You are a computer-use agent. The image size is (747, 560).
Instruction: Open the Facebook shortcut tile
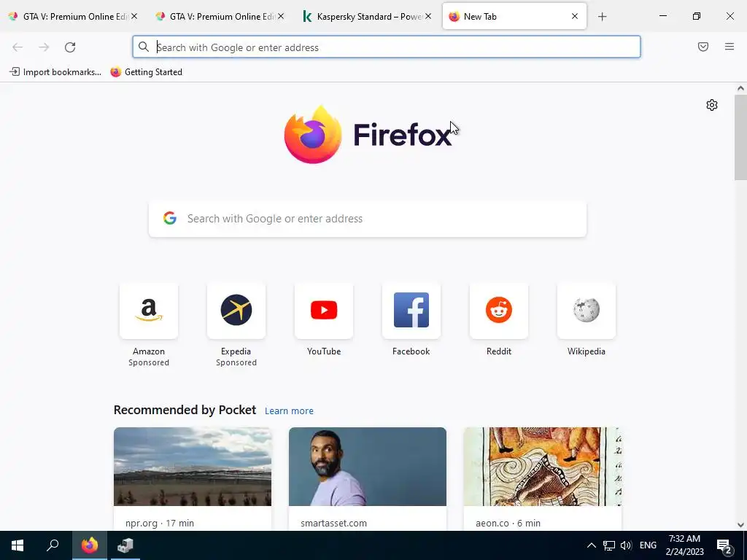411,311
